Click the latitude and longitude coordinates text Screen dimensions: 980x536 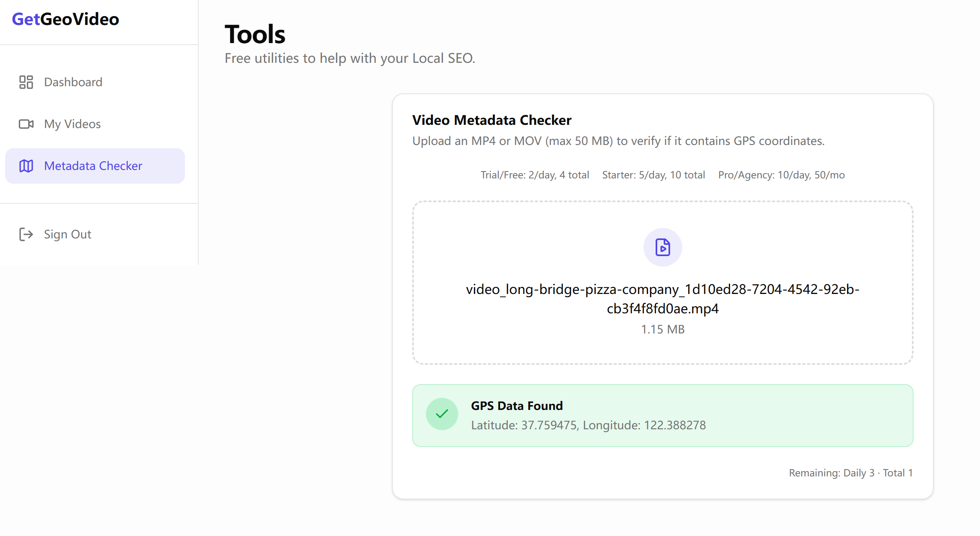pos(588,425)
